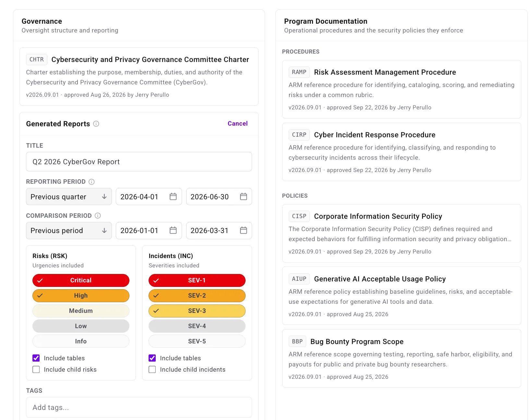
Task: Click info icon beside Reporting Period label
Action: click(91, 182)
